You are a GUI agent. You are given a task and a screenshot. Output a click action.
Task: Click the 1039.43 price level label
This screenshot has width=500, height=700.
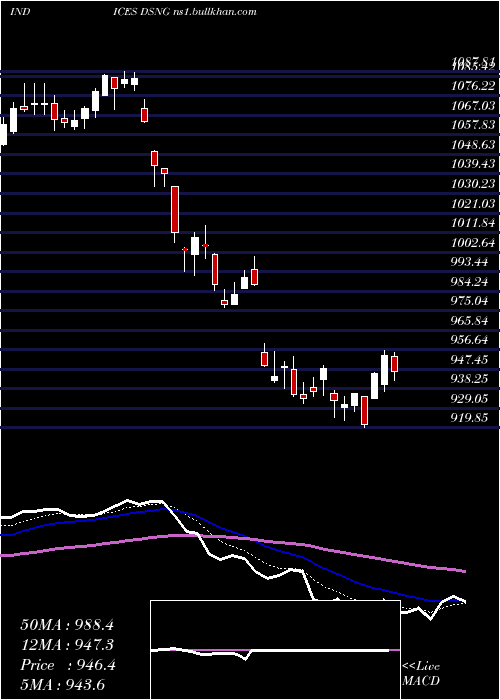click(473, 164)
